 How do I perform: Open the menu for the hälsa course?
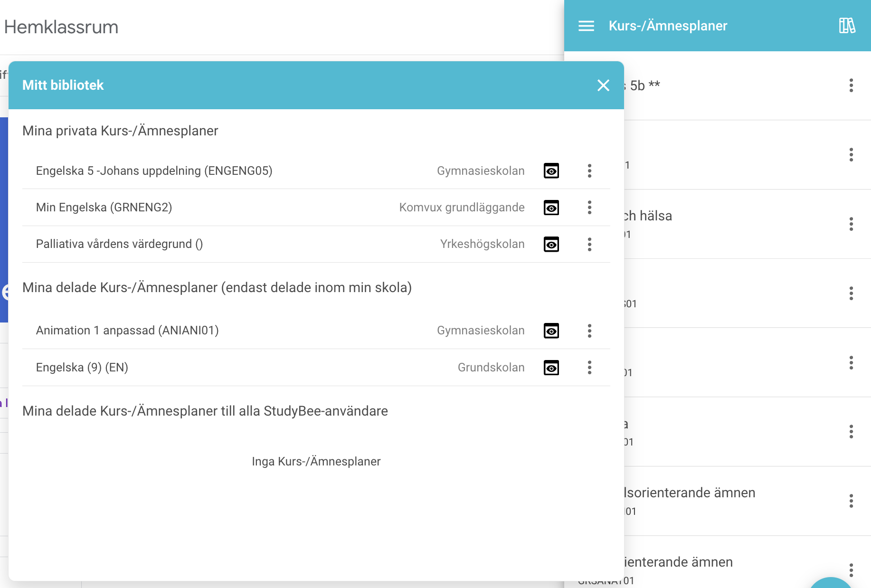click(x=851, y=222)
